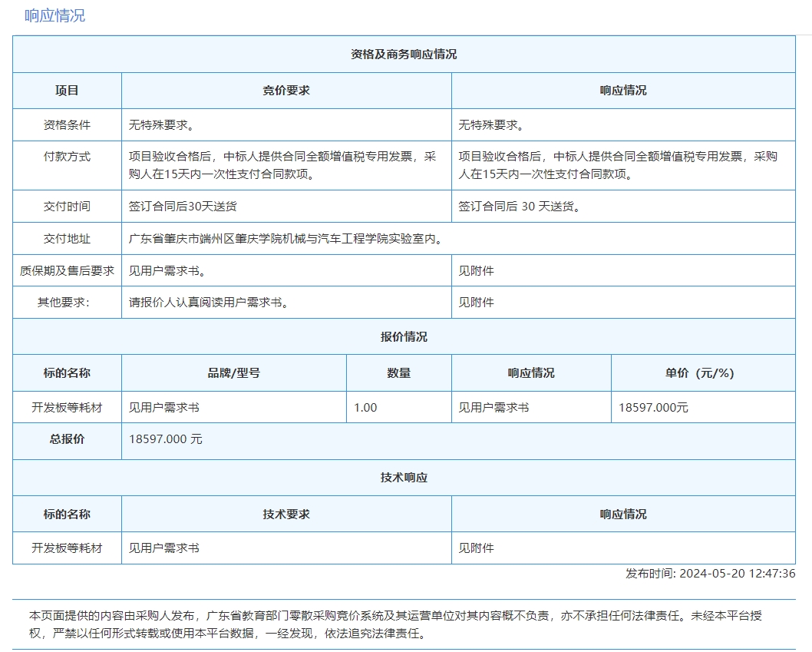Screen dimensions: 812x652
Task: Click the 请报价人认真阅读用户需求书 cell
Action: tap(209, 303)
